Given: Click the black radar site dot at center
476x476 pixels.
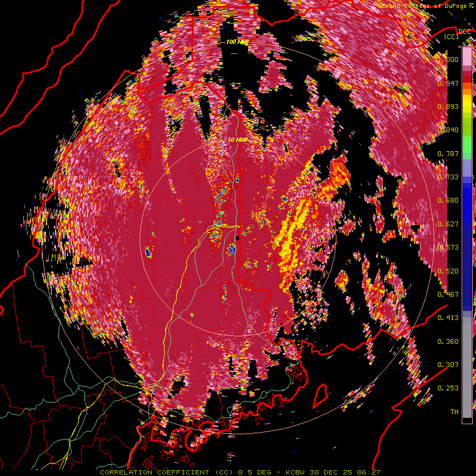Looking at the screenshot, I should [x=237, y=237].
